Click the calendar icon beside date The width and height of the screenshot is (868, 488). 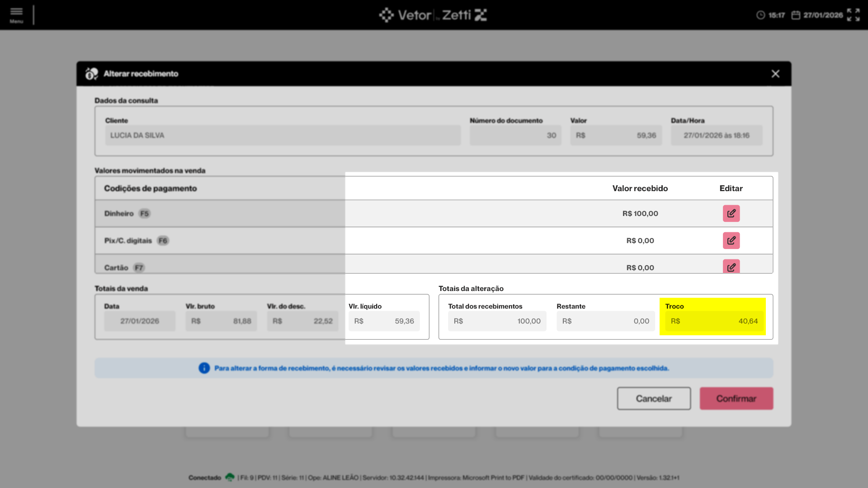tap(796, 15)
